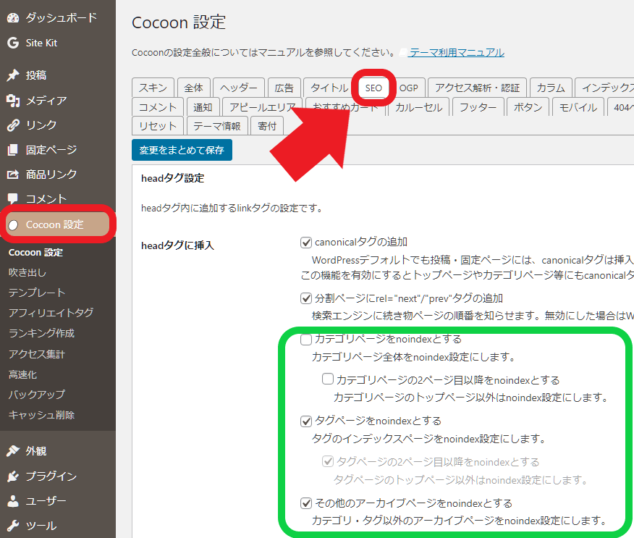Open the フッター tab
This screenshot has width=634, height=538.
click(x=478, y=107)
